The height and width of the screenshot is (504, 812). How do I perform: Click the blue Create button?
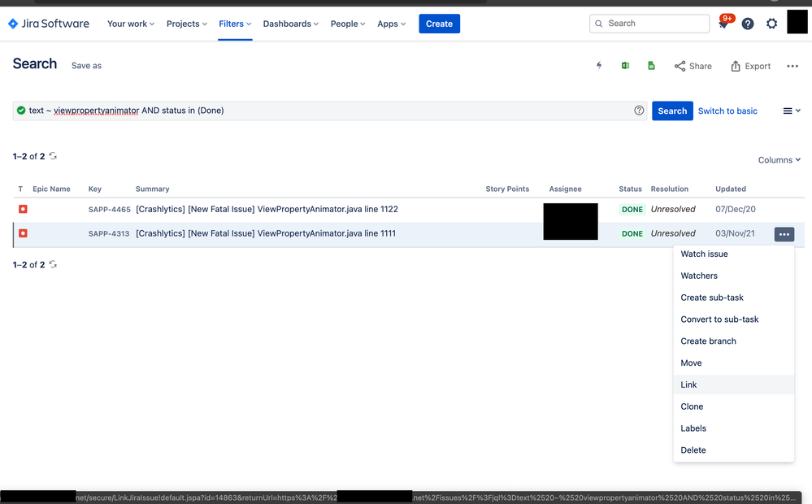[x=439, y=24]
